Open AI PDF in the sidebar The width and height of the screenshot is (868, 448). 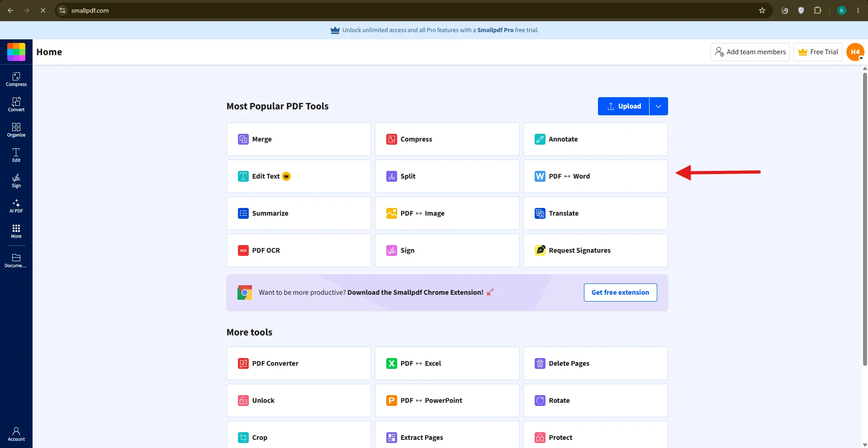click(16, 206)
